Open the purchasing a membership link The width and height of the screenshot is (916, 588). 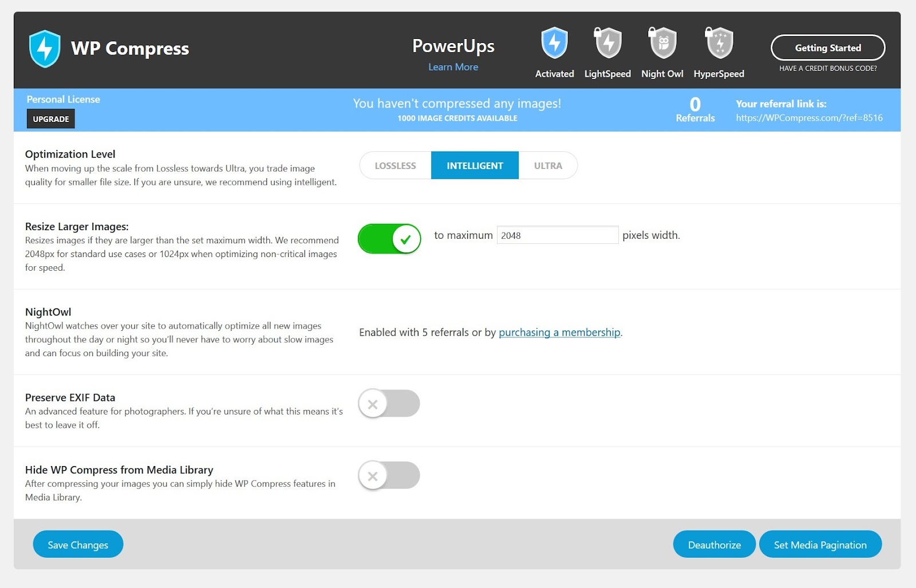tap(559, 333)
